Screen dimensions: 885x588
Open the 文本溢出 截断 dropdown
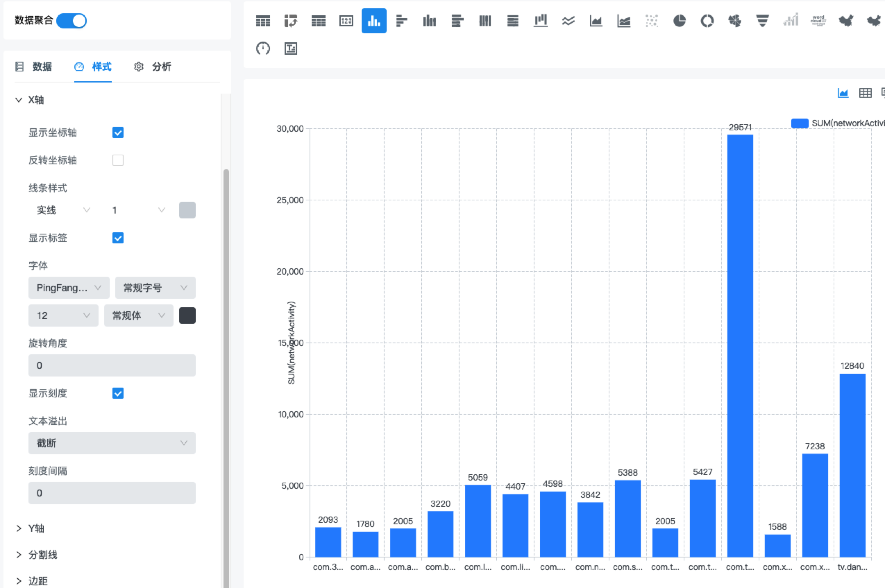[112, 443]
